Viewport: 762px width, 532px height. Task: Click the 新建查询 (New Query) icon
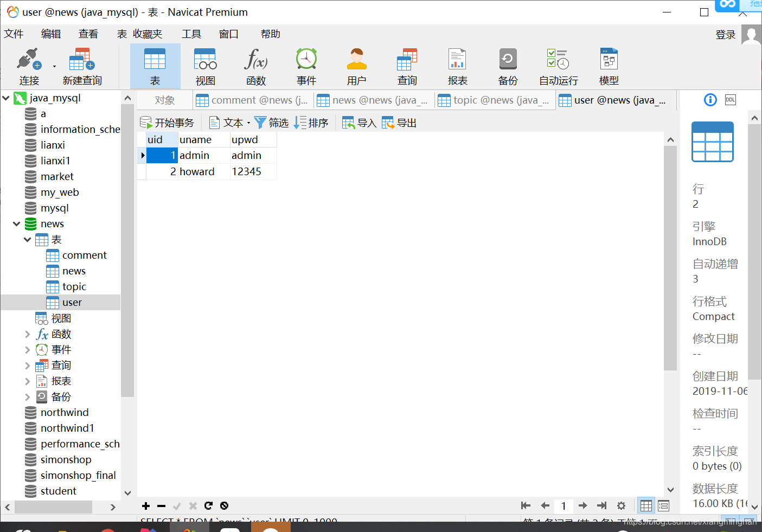(x=82, y=66)
